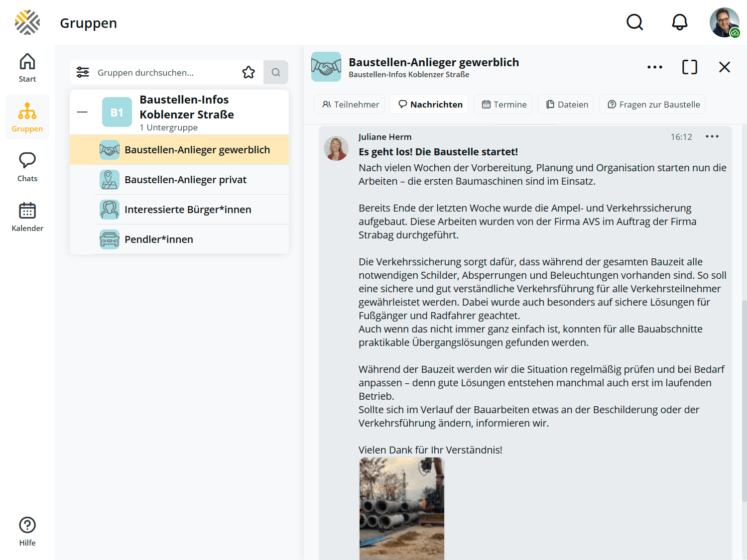The image size is (747, 560).
Task: Select the Baustellen-Anlieger privat subgroup
Action: (185, 180)
